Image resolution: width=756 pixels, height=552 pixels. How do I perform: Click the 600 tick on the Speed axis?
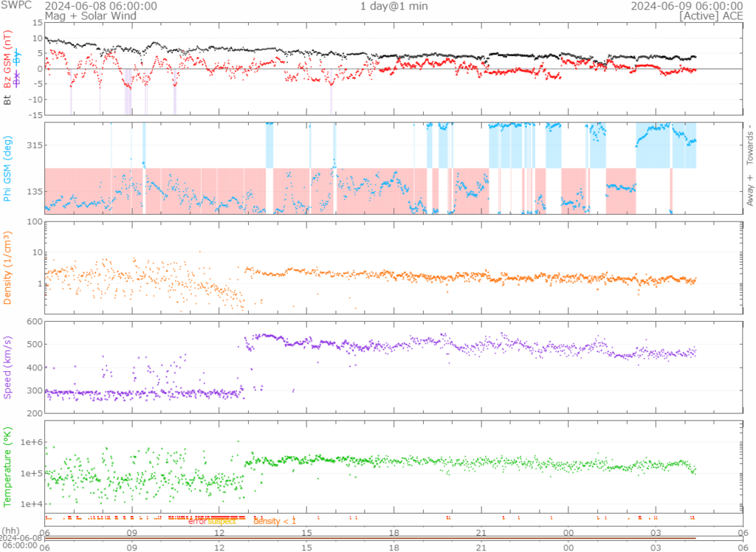pos(35,322)
